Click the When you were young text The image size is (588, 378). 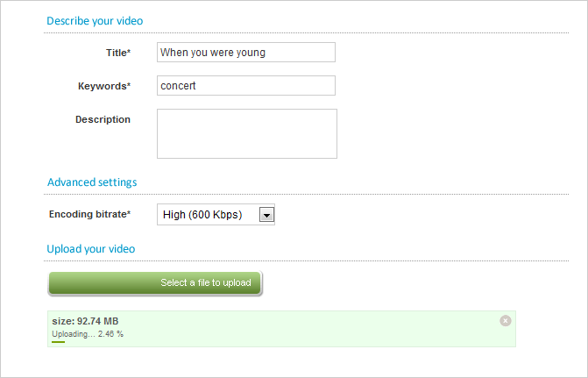[213, 53]
